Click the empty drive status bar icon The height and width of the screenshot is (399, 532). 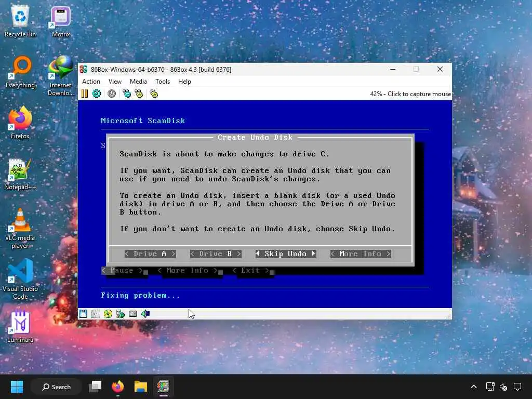click(96, 314)
